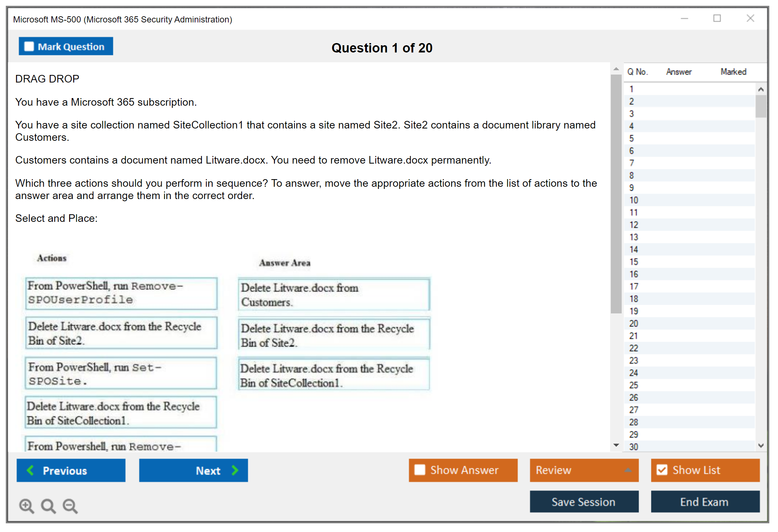Click the Save Session button
The height and width of the screenshot is (532, 778).
(584, 502)
